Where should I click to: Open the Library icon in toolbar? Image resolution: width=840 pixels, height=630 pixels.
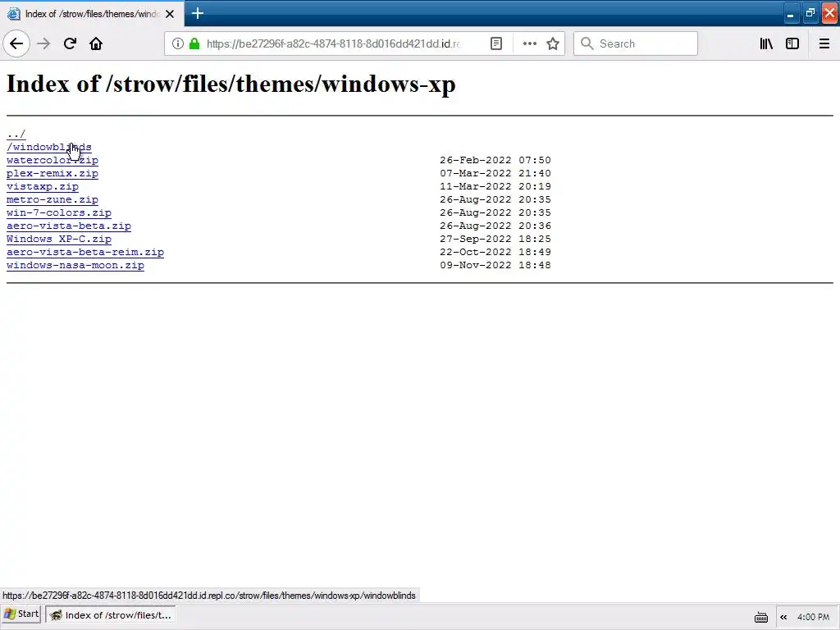[766, 44]
